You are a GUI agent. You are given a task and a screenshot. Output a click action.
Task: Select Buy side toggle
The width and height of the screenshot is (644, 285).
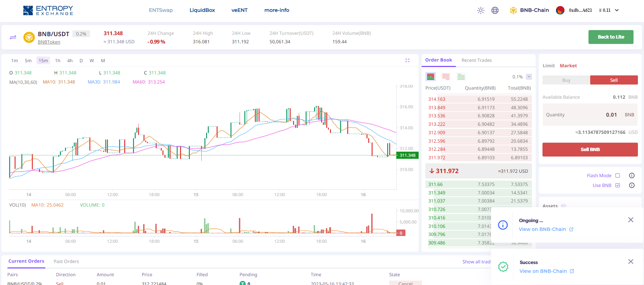[x=566, y=80]
